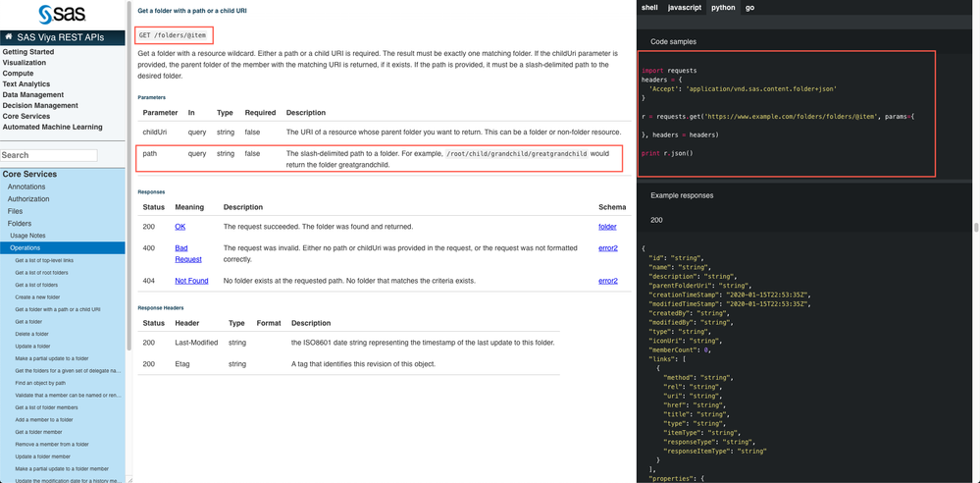Image resolution: width=980 pixels, height=483 pixels.
Task: Expand the Getting Started section
Action: pyautogui.click(x=28, y=52)
